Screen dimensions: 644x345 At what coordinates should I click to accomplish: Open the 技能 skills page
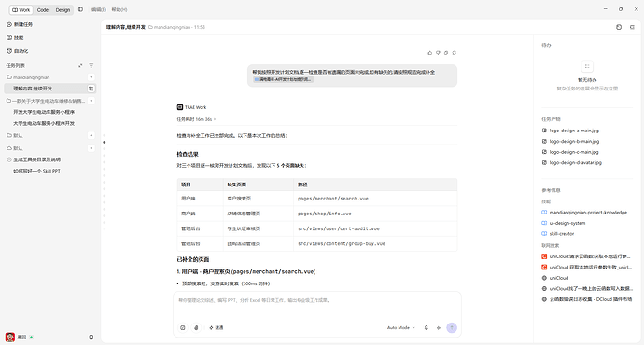[15, 37]
